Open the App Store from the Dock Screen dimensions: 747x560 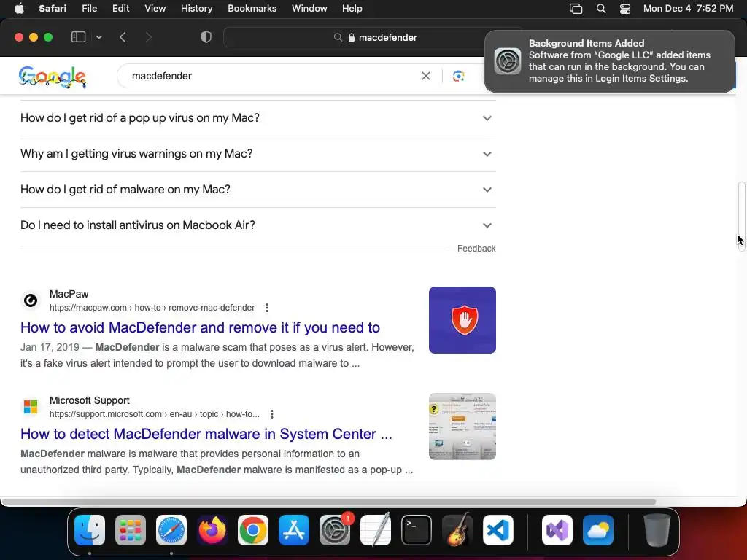294,530
